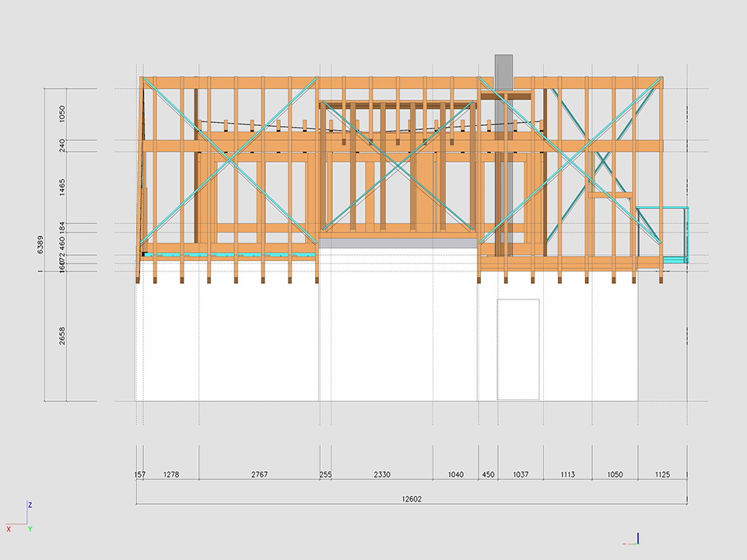Click the 1040 dimension label
The height and width of the screenshot is (560, 747).
click(x=457, y=474)
